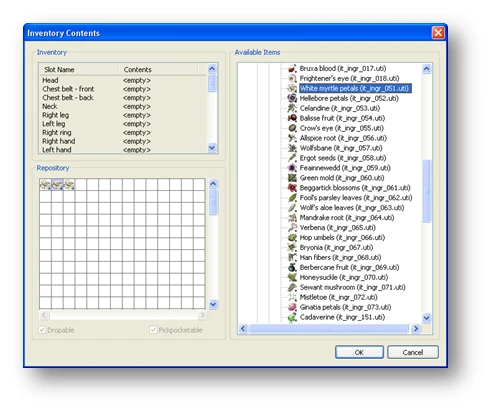Select the Right leg slot row
This screenshot has height=411, width=491.
click(123, 115)
